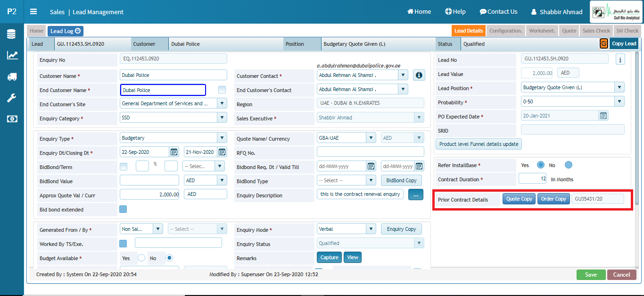The image size is (644, 296).
Task: Open the database stack sidebar icon
Action: click(12, 34)
